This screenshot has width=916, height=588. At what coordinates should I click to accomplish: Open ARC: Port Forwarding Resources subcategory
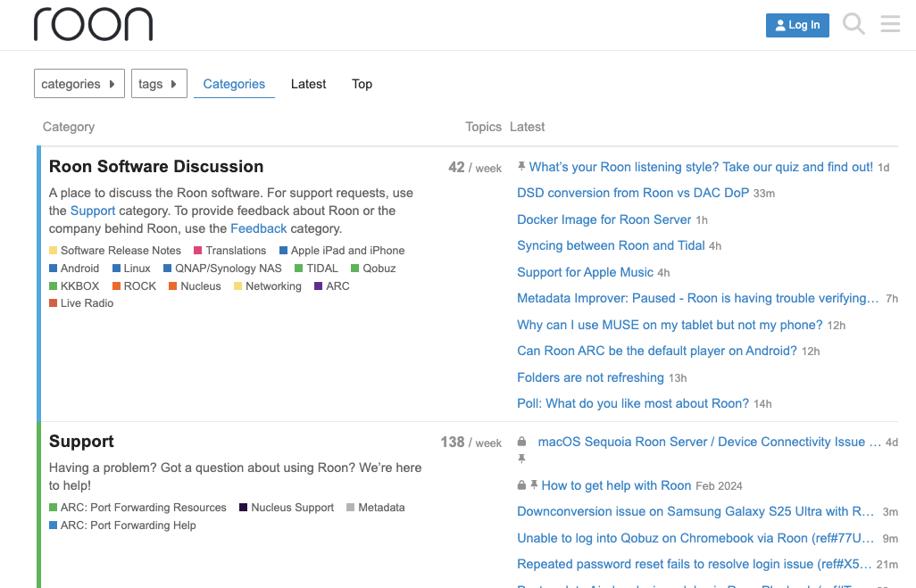(x=137, y=508)
